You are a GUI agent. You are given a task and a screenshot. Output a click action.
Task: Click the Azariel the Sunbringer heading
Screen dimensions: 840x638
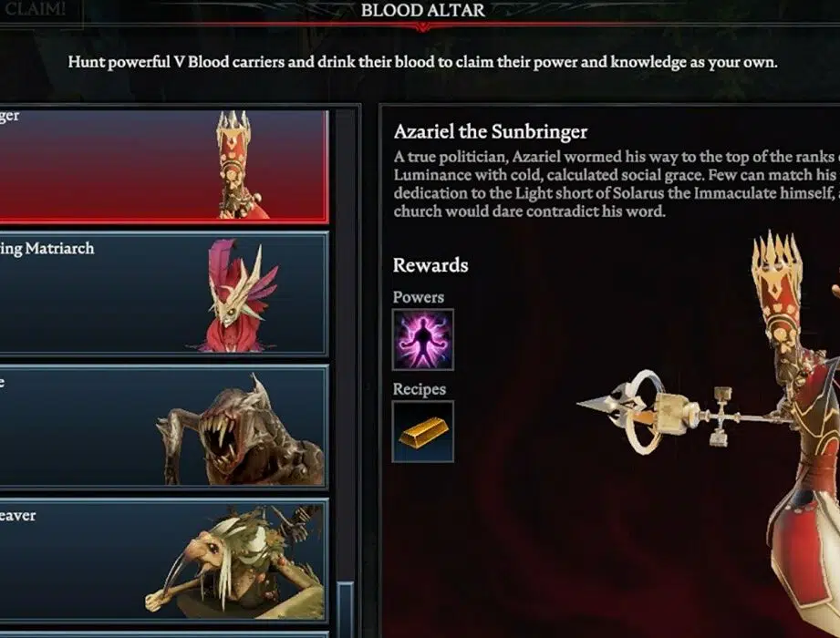coord(490,131)
